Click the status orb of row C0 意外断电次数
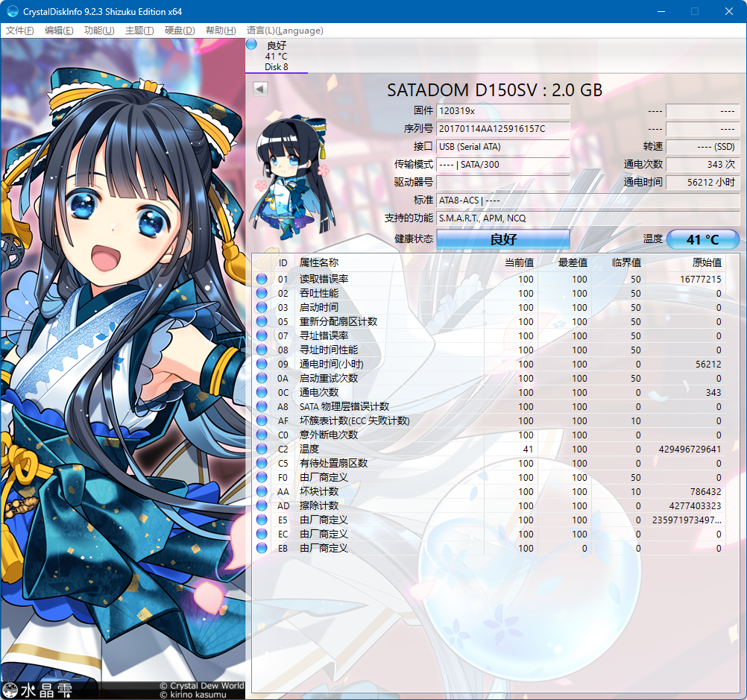747x700 pixels. (x=262, y=435)
